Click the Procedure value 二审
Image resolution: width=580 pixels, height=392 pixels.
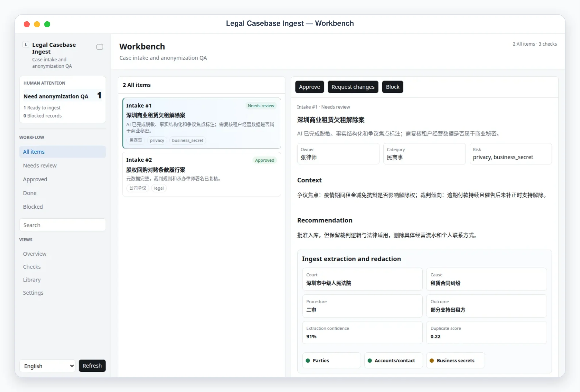[311, 310]
